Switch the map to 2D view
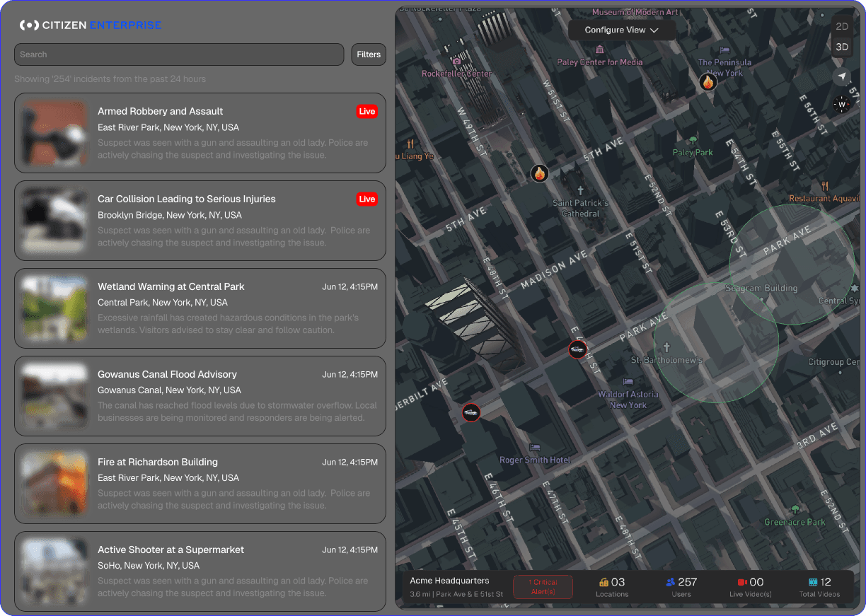The height and width of the screenshot is (616, 866). [x=842, y=26]
